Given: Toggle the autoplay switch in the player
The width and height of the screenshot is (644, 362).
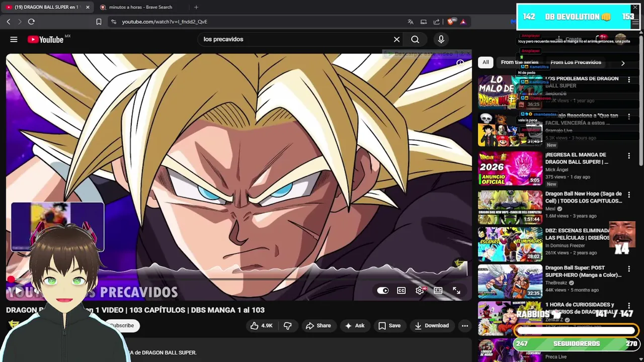Looking at the screenshot, I should (x=383, y=291).
